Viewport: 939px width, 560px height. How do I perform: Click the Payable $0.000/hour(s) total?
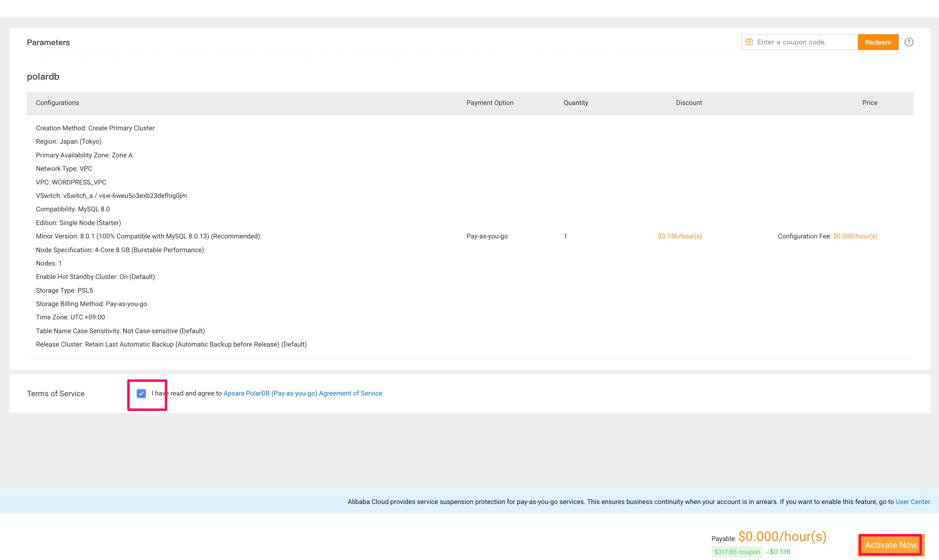782,536
